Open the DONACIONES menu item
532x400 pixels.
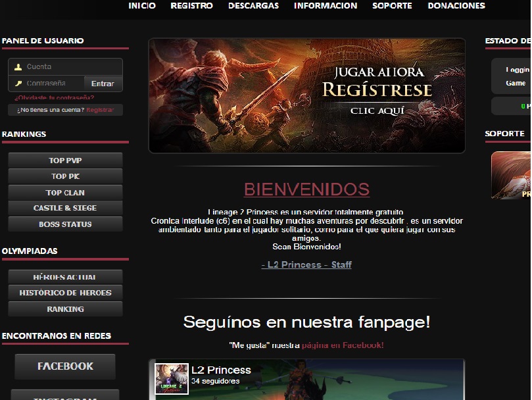point(456,6)
